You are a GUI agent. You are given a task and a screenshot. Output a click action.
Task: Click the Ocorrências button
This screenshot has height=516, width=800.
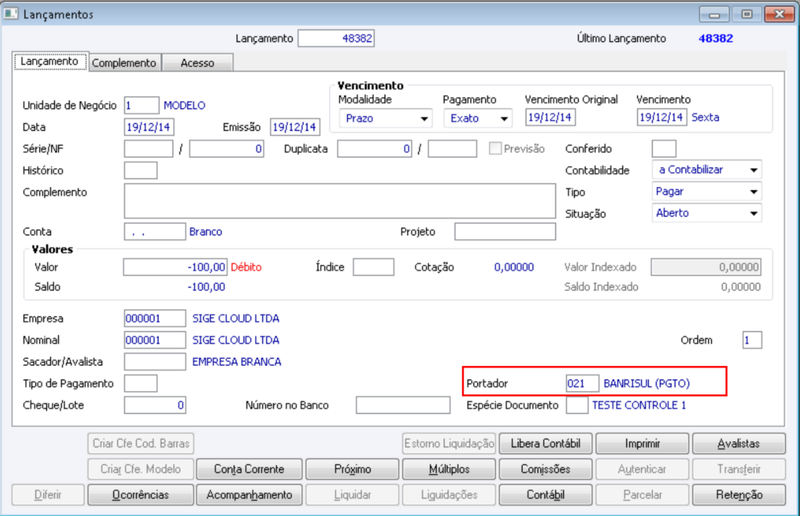click(140, 495)
